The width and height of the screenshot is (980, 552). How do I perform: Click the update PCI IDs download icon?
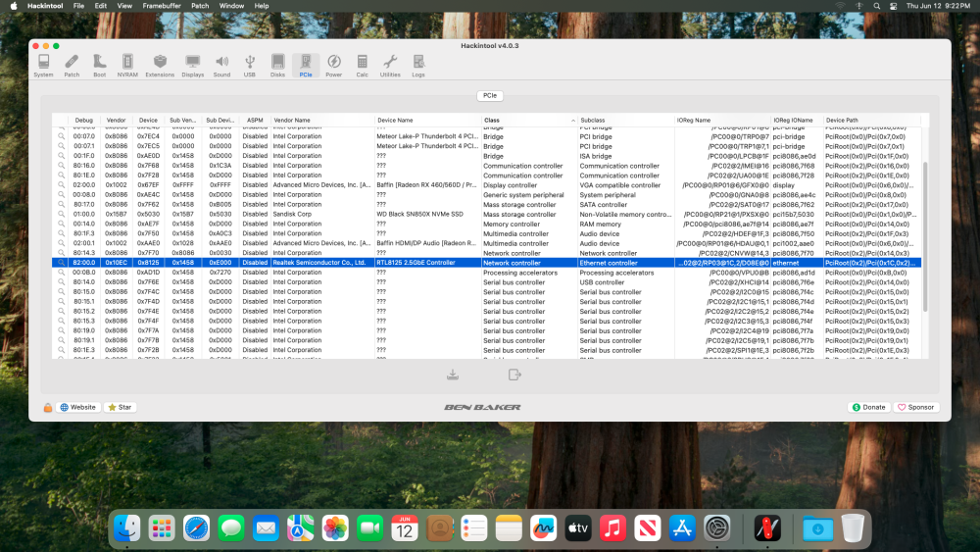[453, 375]
